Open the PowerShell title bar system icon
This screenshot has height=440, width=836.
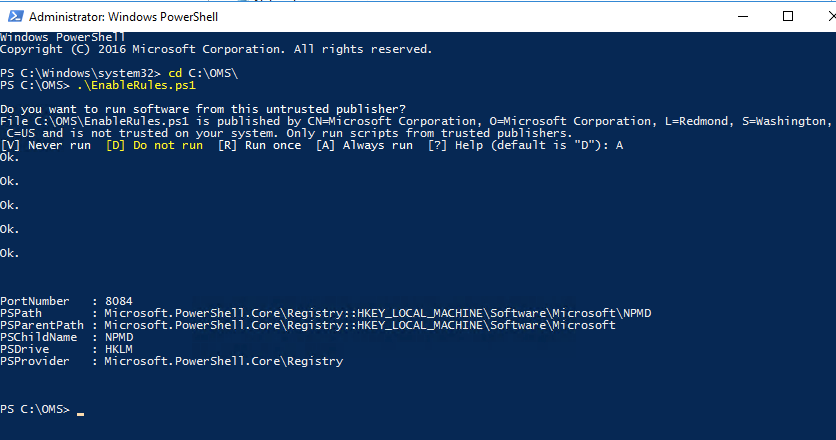coord(15,17)
